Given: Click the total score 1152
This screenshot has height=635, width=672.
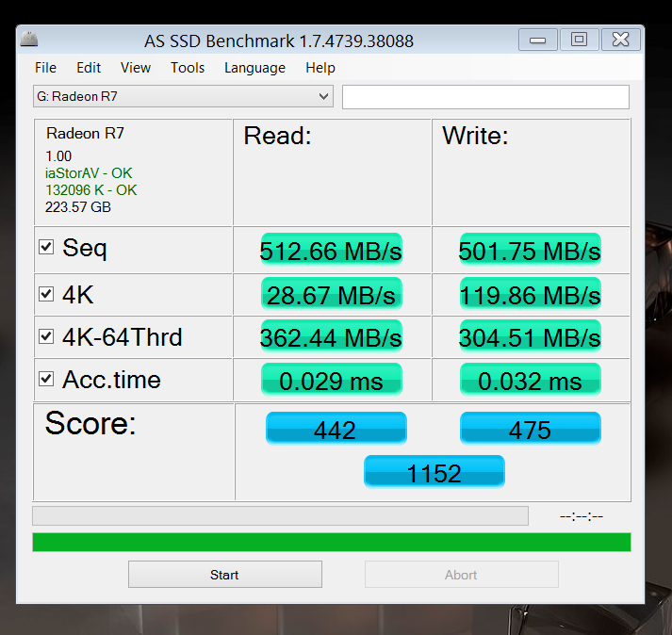Looking at the screenshot, I should pyautogui.click(x=434, y=472).
